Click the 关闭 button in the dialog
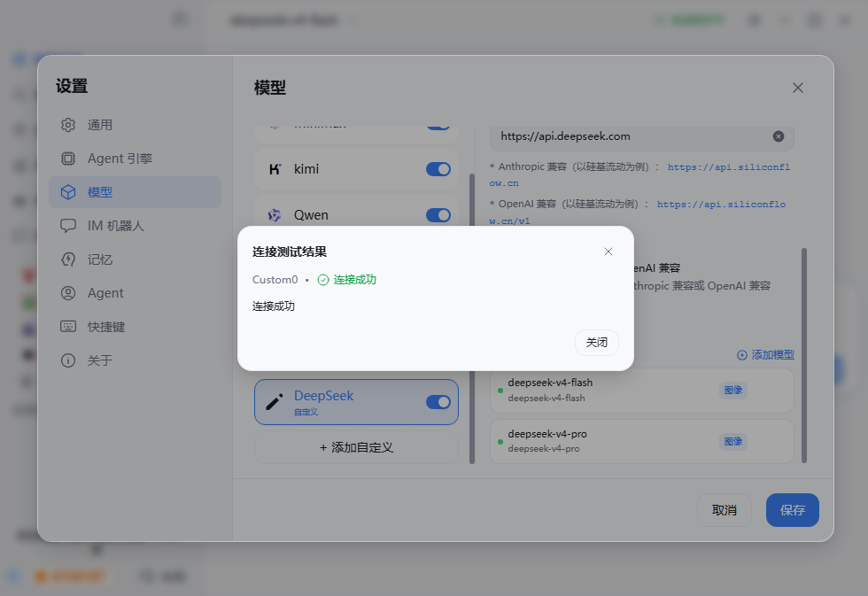Screen dimensions: 868x596 point(597,343)
